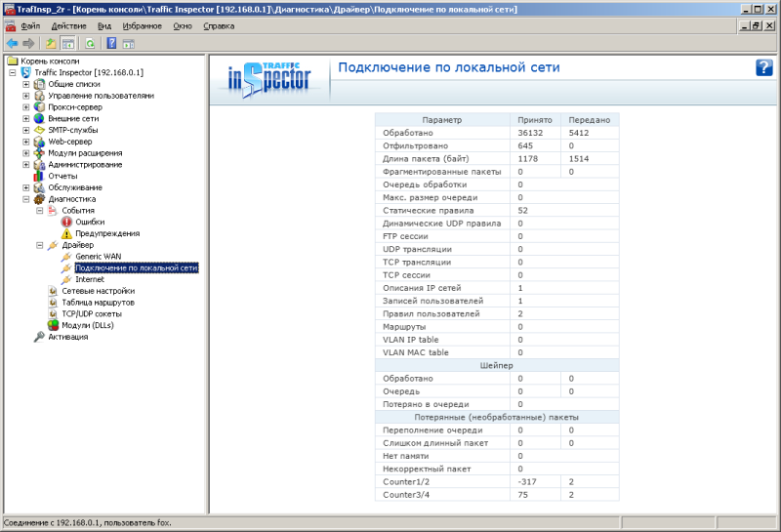Click the Передано column header
This screenshot has width=781, height=532.
(x=590, y=119)
